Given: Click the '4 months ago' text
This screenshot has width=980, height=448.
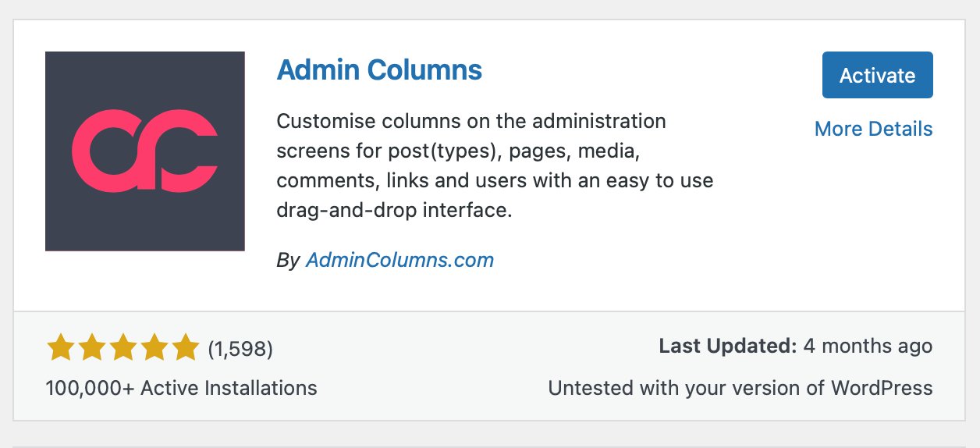Looking at the screenshot, I should (868, 346).
